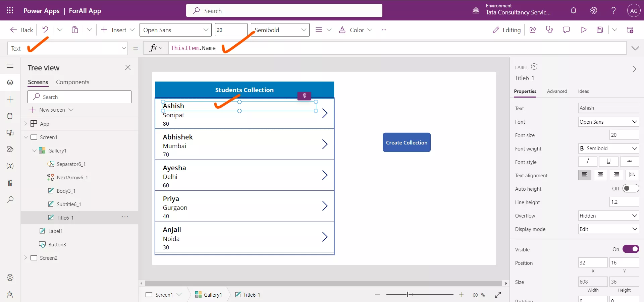Click the Paste clipboard icon

coord(75,30)
